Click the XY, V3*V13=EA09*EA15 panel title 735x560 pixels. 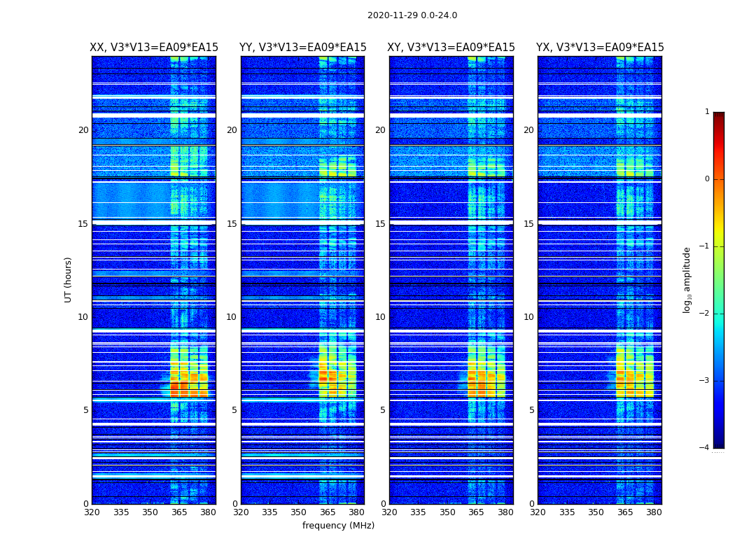point(451,48)
